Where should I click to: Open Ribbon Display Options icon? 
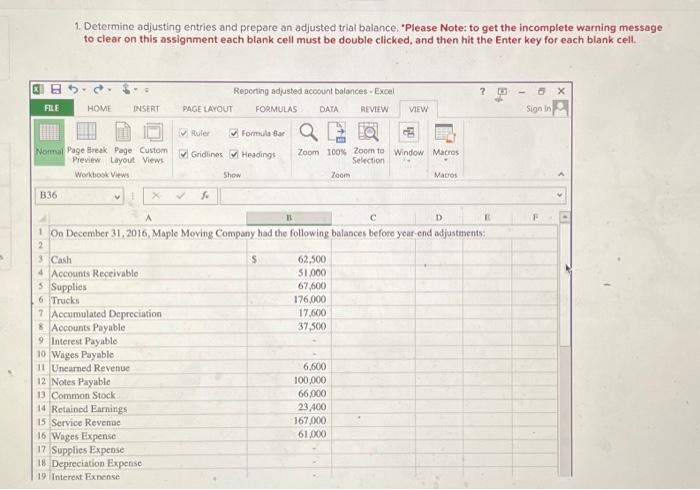click(502, 93)
